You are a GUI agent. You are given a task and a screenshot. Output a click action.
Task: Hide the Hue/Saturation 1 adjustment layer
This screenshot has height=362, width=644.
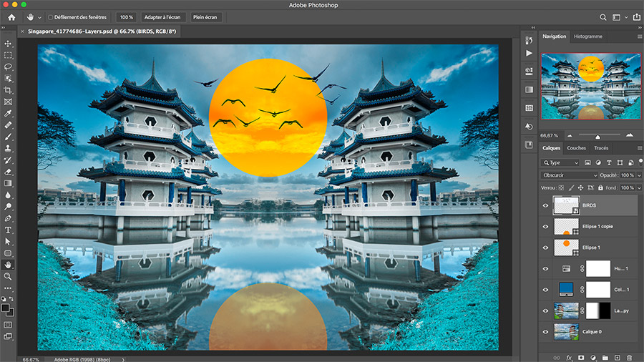pos(545,269)
